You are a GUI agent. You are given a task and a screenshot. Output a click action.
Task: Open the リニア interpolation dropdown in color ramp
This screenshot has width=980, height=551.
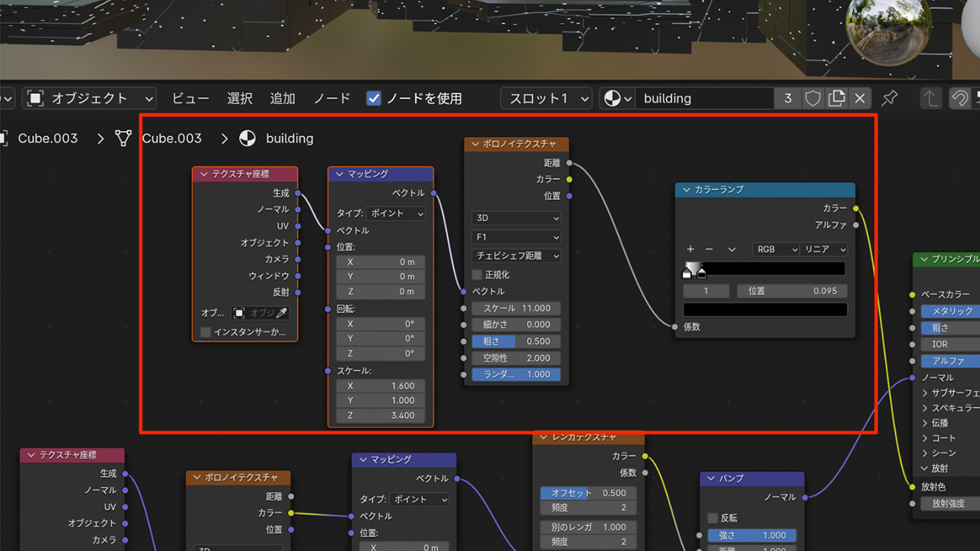825,249
